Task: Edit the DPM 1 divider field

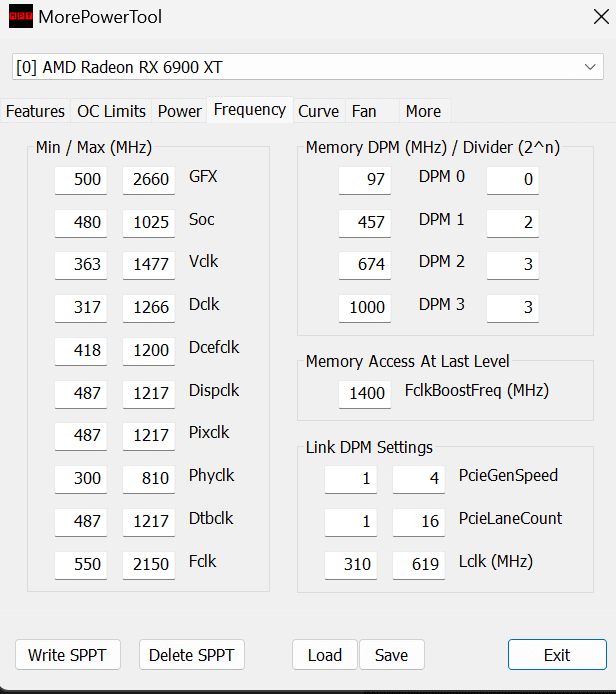Action: [513, 223]
